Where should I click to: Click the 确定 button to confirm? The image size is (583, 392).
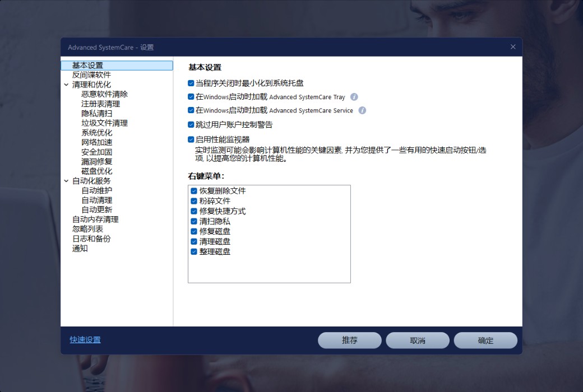point(485,340)
